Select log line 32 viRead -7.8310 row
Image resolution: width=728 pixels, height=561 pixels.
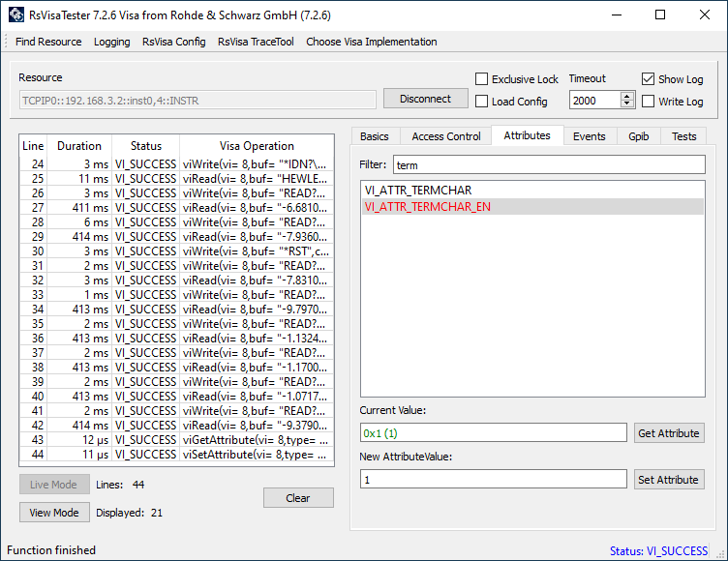(176, 280)
